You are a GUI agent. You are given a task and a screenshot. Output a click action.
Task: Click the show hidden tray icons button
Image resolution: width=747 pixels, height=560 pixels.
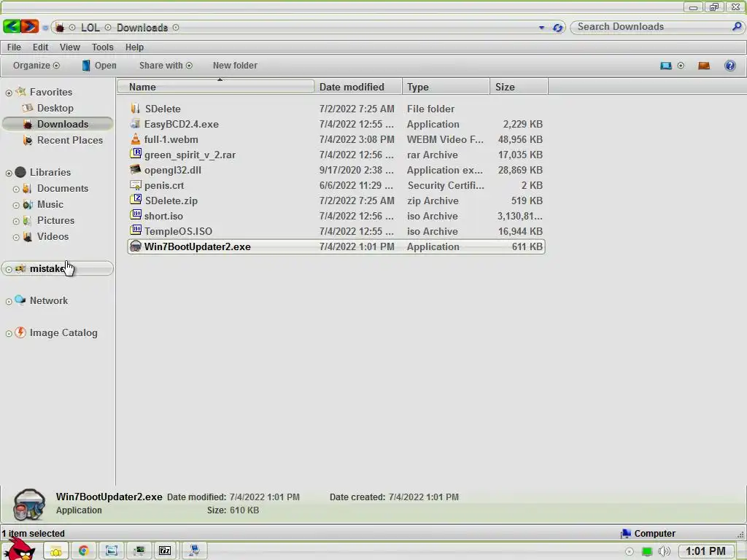point(629,551)
